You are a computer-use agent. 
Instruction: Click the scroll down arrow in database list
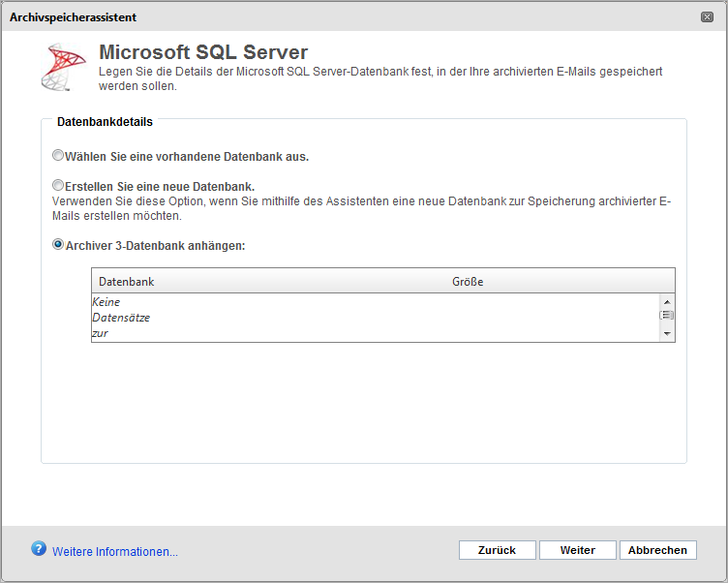[x=667, y=333]
